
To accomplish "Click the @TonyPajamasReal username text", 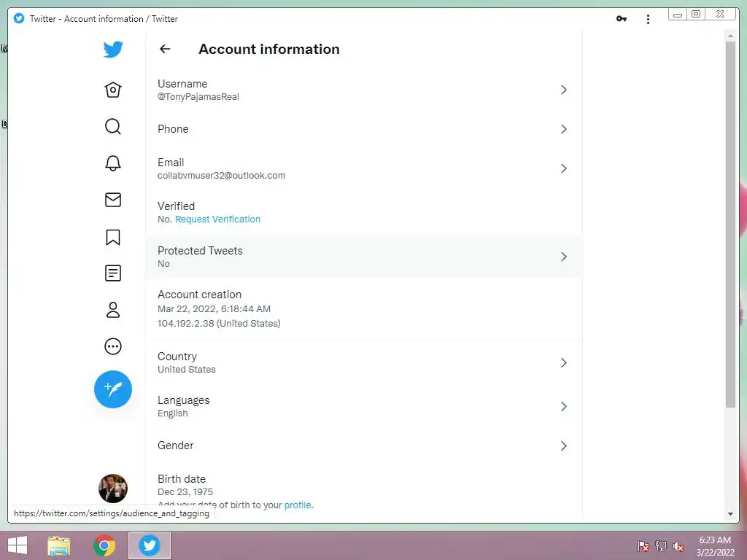I will pos(198,97).
